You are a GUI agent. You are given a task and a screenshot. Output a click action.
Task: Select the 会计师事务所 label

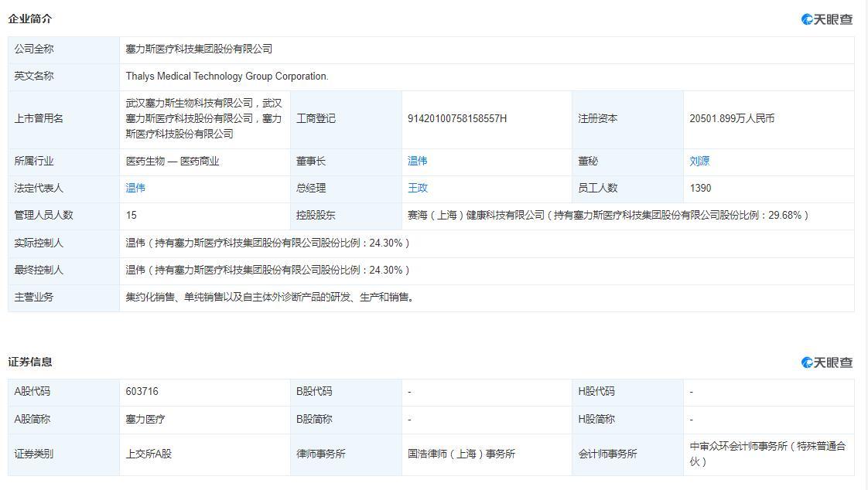(607, 454)
